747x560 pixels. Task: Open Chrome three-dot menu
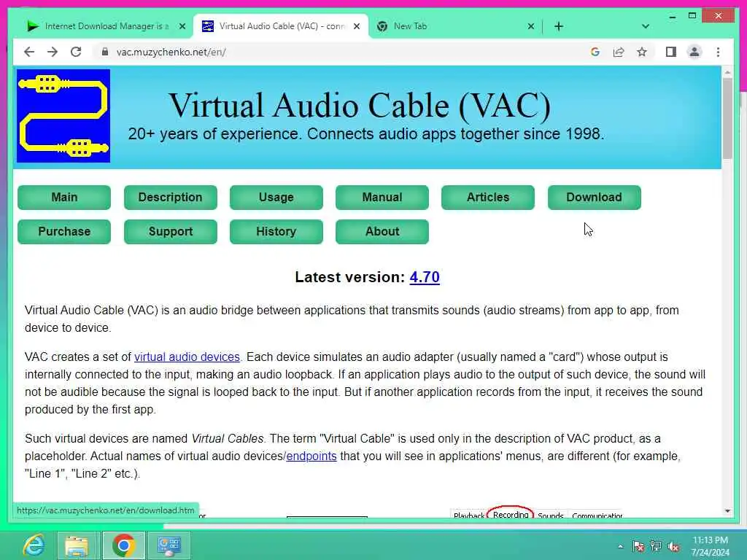pos(718,52)
